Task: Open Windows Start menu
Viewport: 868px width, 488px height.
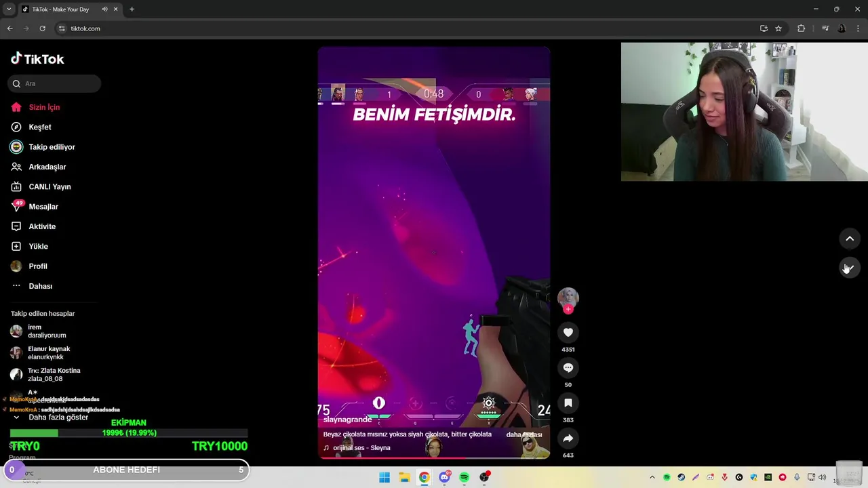Action: (384, 477)
